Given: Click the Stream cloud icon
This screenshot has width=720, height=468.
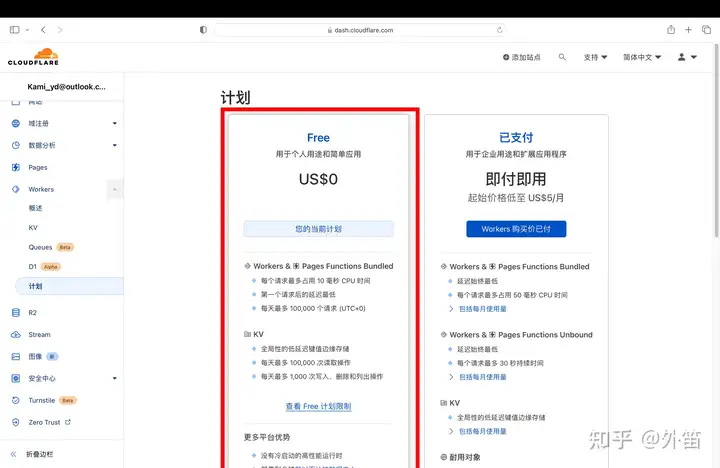Looking at the screenshot, I should 16,335.
